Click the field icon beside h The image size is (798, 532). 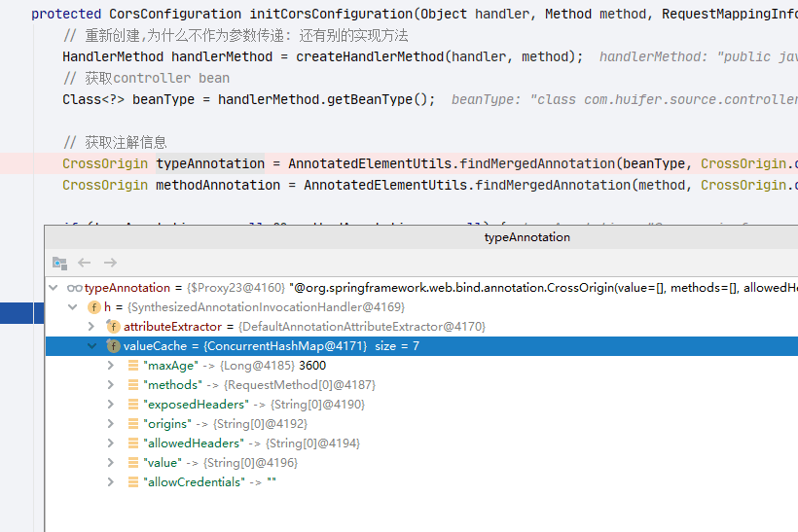[x=94, y=307]
